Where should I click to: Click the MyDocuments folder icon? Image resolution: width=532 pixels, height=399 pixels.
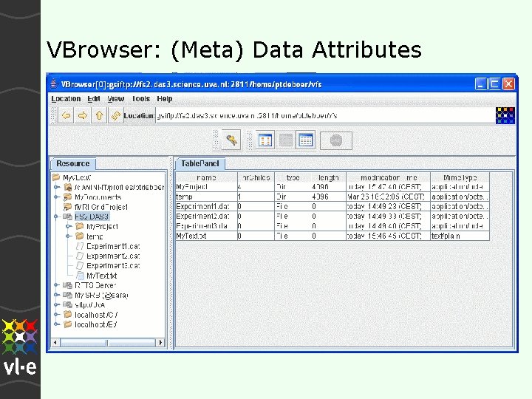(67, 197)
